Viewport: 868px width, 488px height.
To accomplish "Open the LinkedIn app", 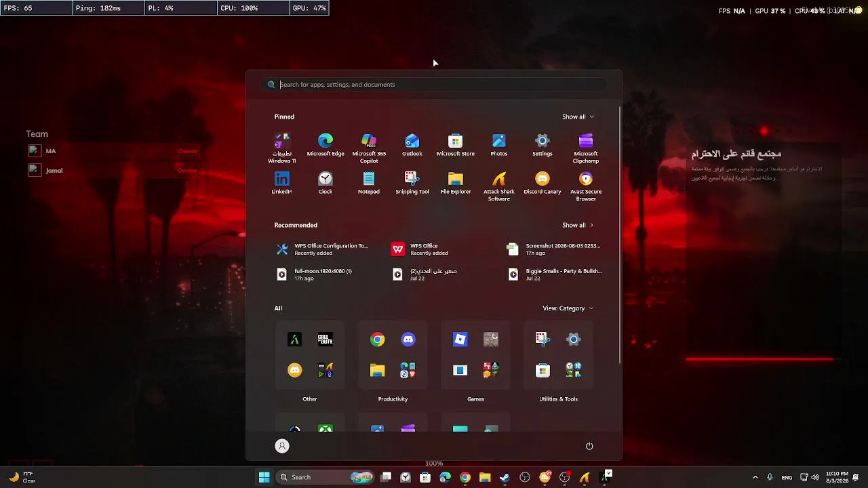I will click(x=282, y=183).
